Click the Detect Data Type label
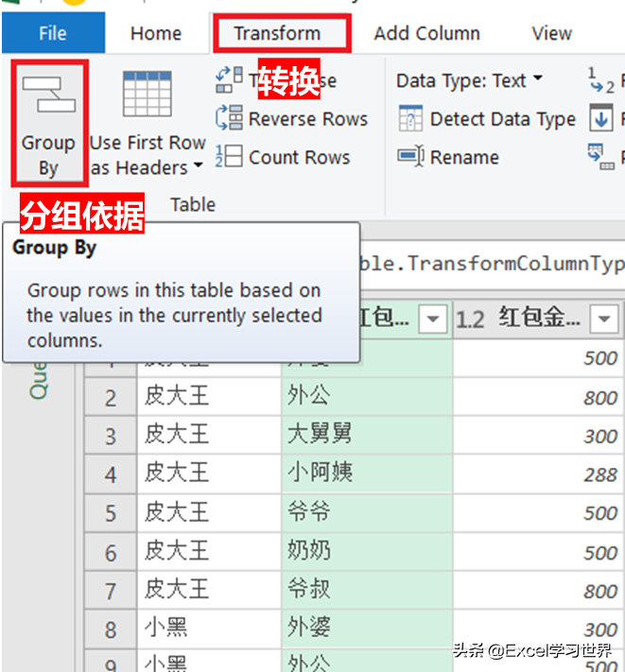This screenshot has height=672, width=625. [502, 119]
